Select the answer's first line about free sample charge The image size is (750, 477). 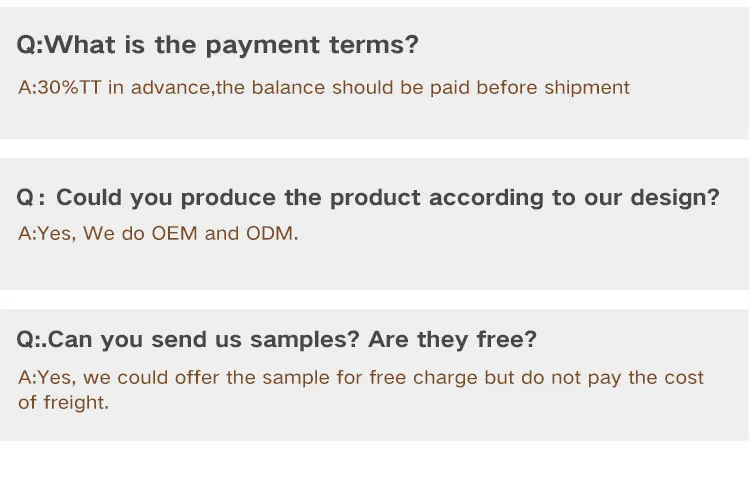pyautogui.click(x=361, y=378)
